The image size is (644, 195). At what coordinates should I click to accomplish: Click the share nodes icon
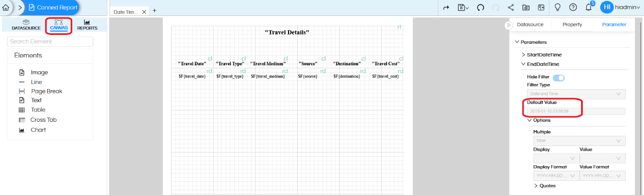511,7
